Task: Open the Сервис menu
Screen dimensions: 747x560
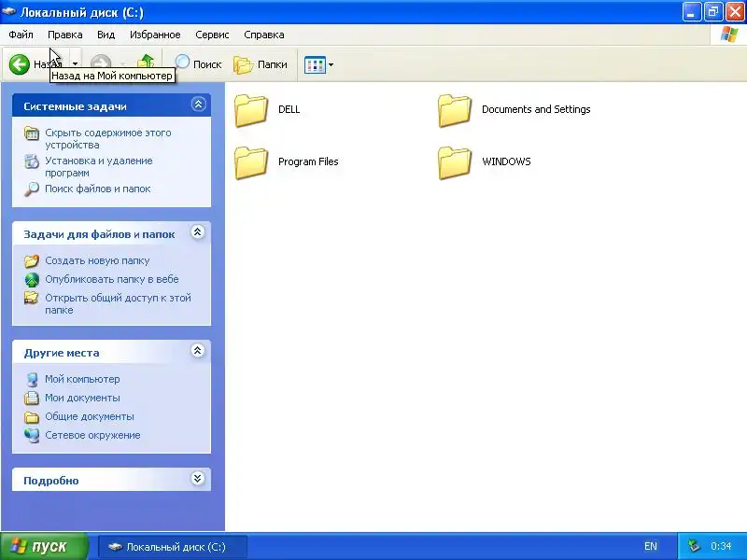Action: point(212,35)
